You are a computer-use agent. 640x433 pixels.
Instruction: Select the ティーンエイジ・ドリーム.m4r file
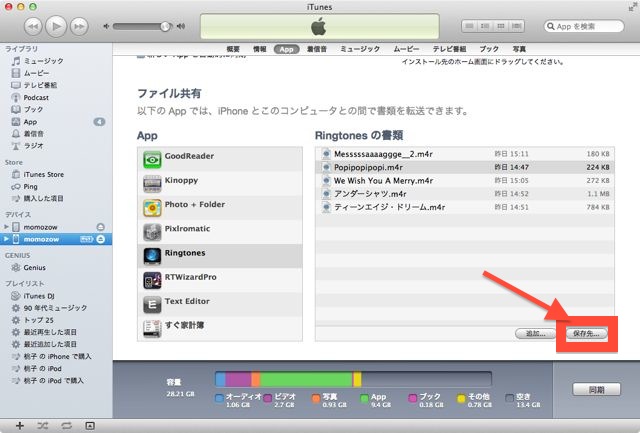click(x=465, y=207)
